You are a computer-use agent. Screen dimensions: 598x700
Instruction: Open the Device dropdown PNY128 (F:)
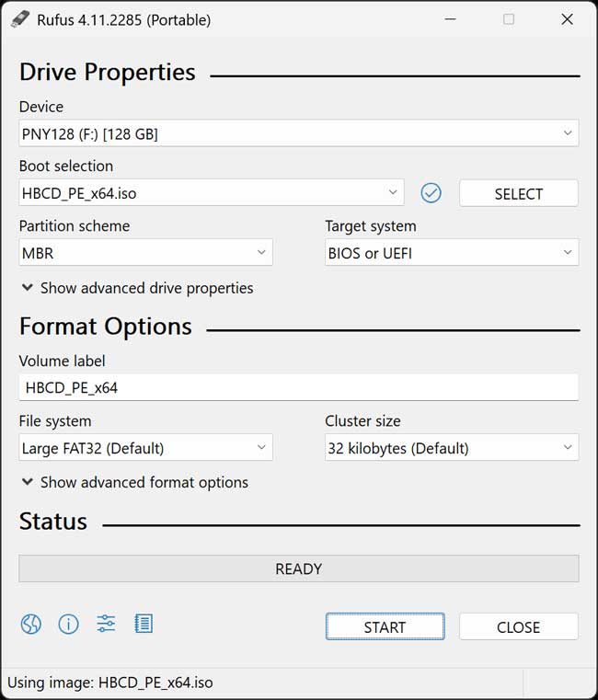click(299, 133)
